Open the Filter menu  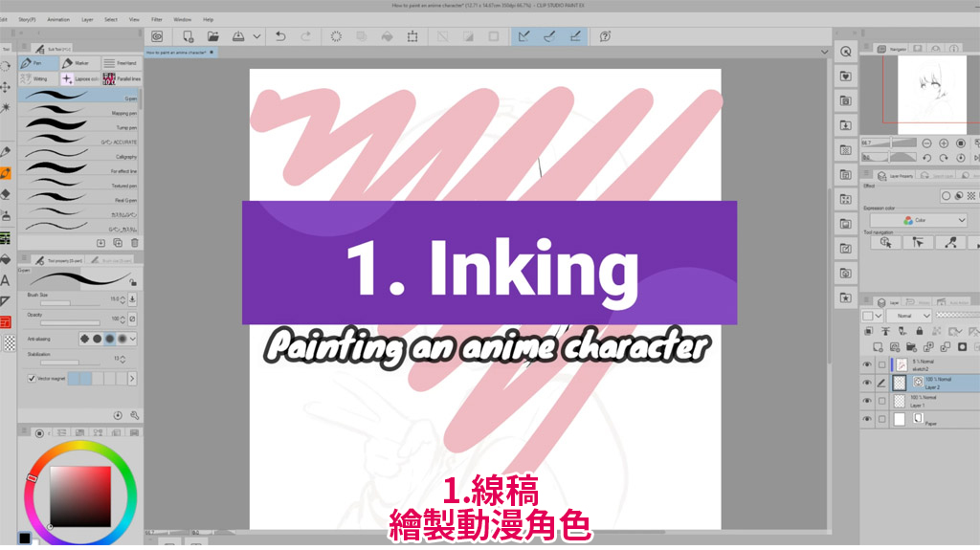[x=157, y=19]
